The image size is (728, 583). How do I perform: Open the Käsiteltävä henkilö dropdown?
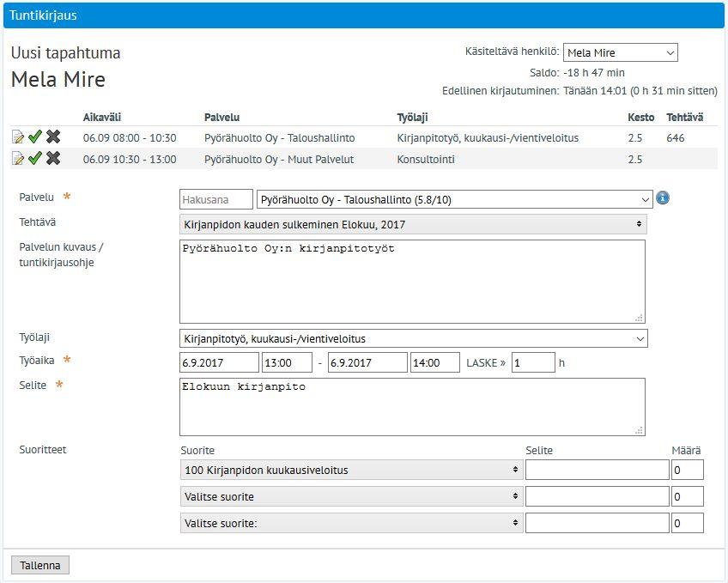(x=621, y=52)
